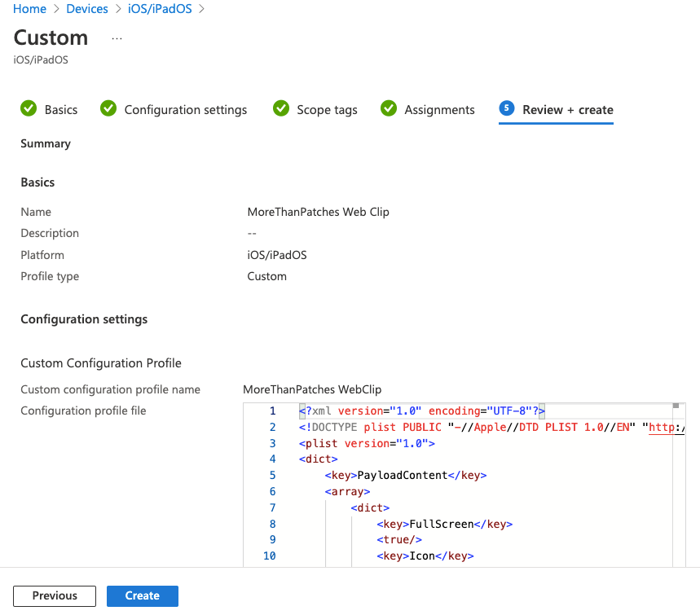This screenshot has width=700, height=615.
Task: Click line number 1 in code editor
Action: click(272, 411)
